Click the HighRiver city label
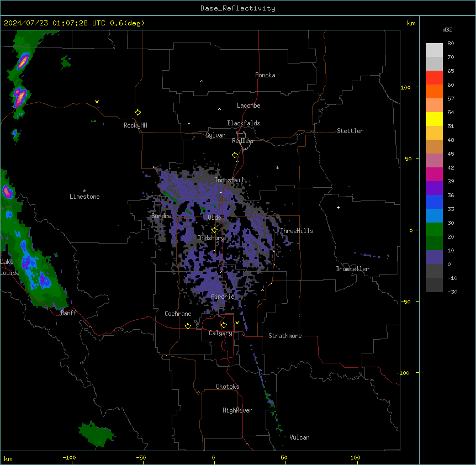 (237, 410)
